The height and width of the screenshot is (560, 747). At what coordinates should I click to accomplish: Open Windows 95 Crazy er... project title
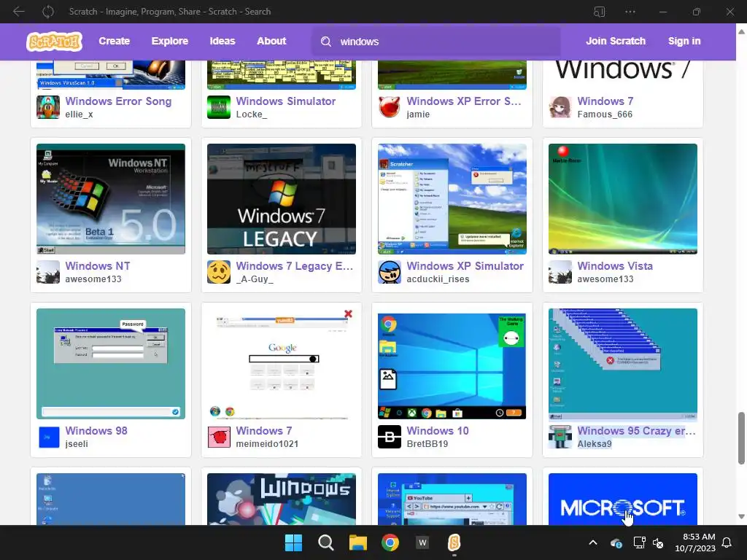(x=636, y=430)
